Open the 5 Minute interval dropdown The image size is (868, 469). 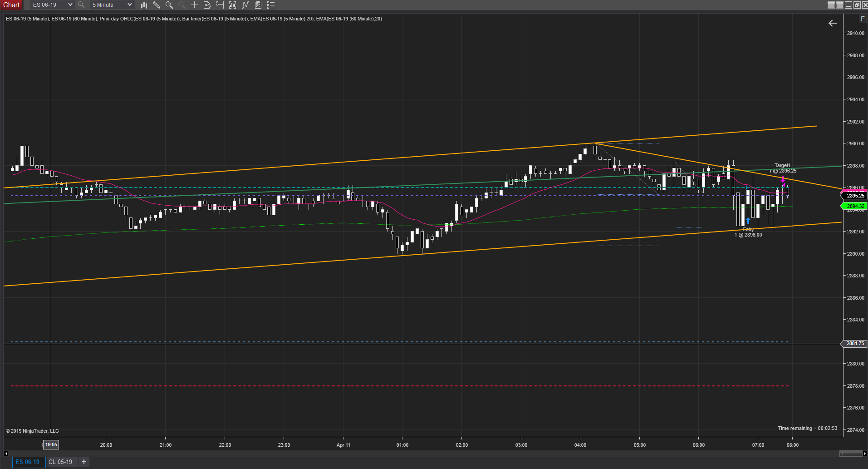(x=112, y=5)
